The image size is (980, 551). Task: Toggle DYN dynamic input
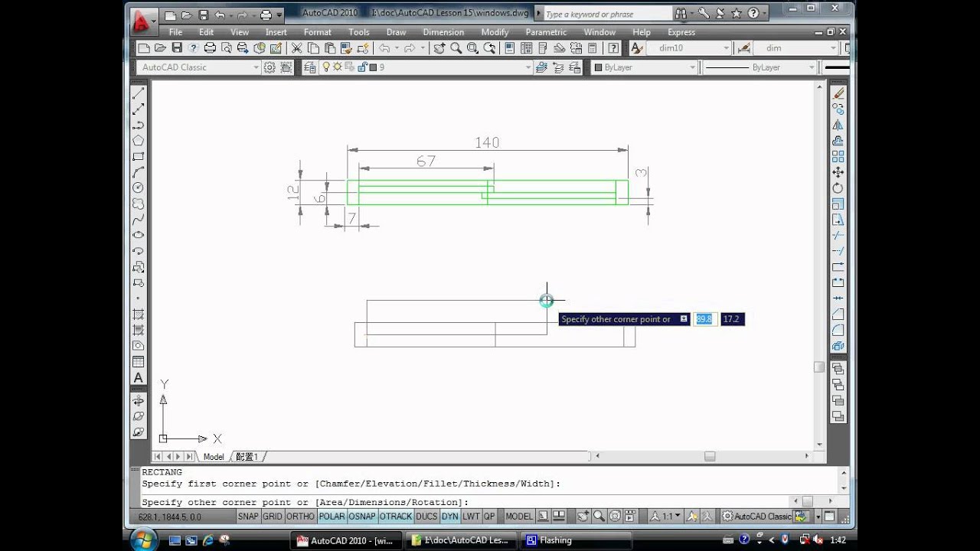(x=449, y=517)
